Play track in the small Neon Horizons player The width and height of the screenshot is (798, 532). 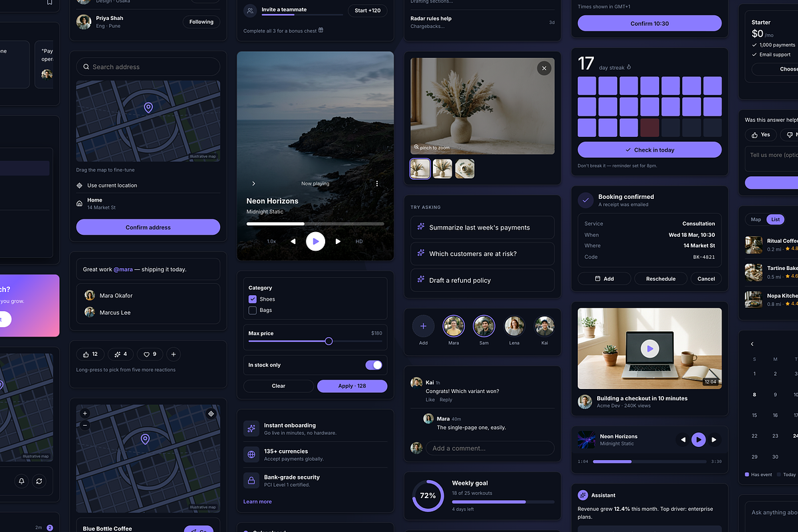click(x=698, y=440)
